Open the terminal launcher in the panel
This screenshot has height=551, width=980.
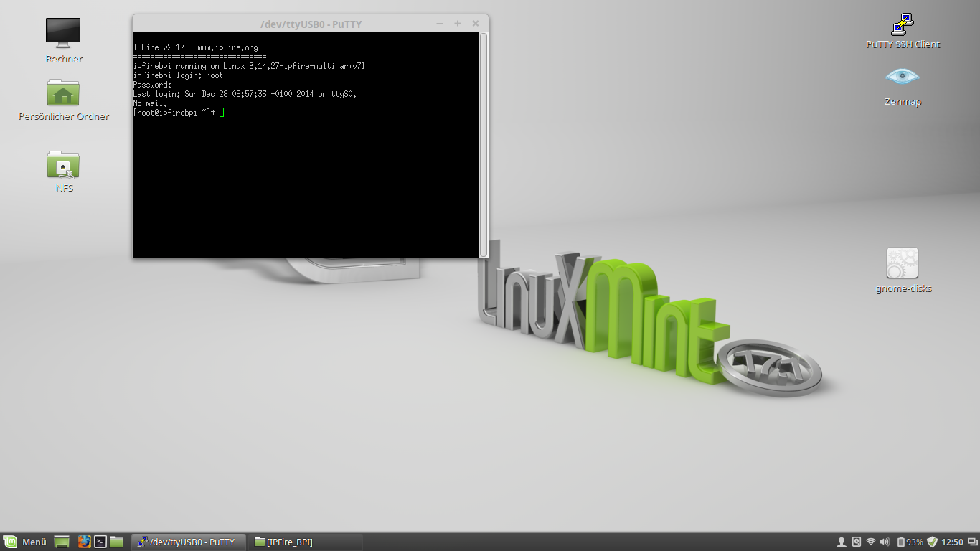pos(101,542)
